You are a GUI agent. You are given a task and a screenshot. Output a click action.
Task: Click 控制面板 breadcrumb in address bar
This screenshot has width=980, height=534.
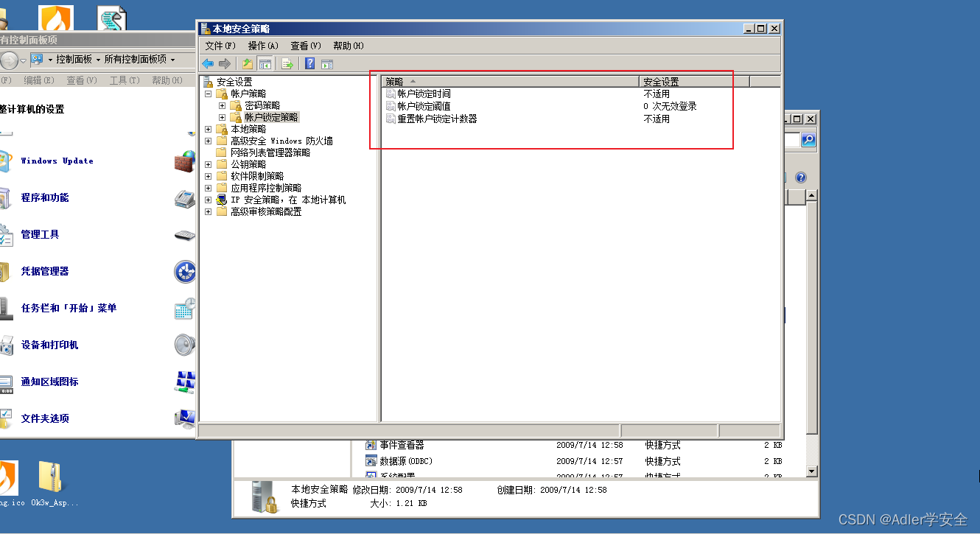[x=74, y=60]
